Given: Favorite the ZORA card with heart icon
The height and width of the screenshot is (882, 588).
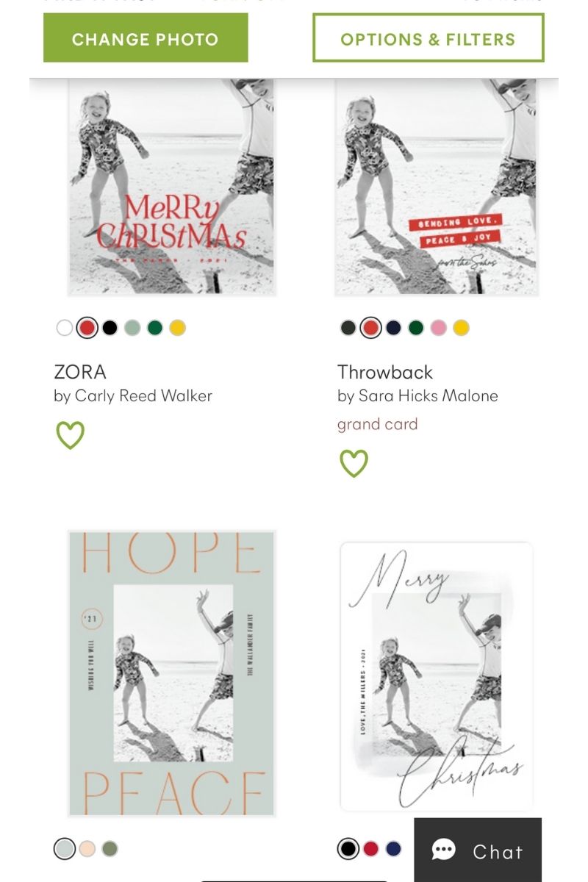Looking at the screenshot, I should pos(71,435).
